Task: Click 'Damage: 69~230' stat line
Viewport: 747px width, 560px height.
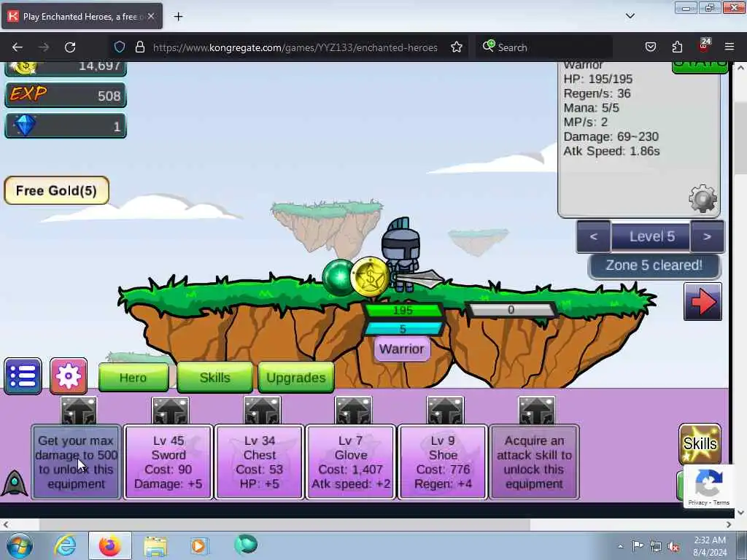Action: point(611,136)
